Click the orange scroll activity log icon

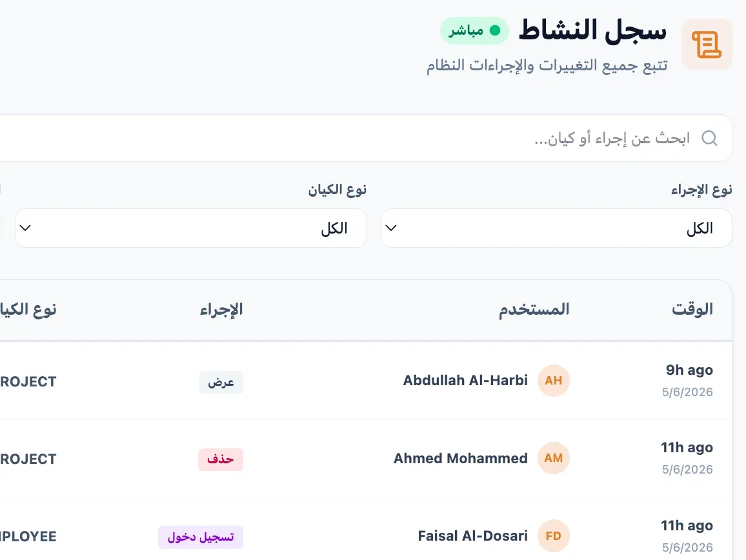707,45
